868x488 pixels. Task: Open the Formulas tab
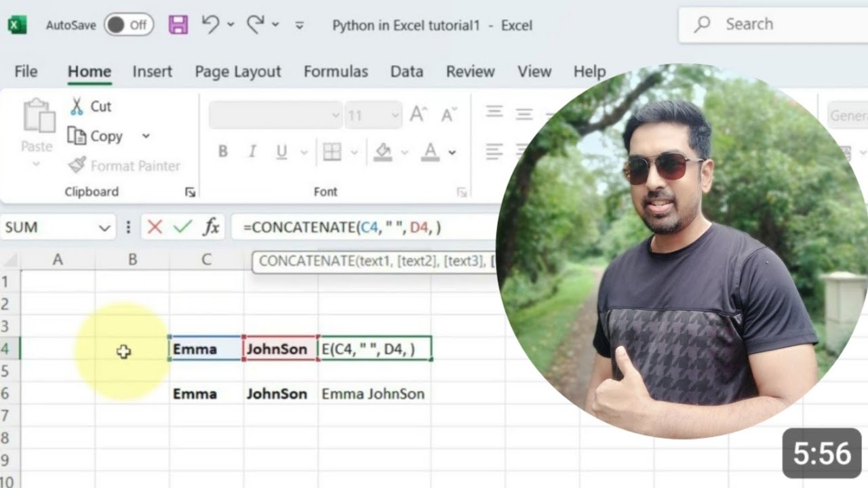point(336,71)
